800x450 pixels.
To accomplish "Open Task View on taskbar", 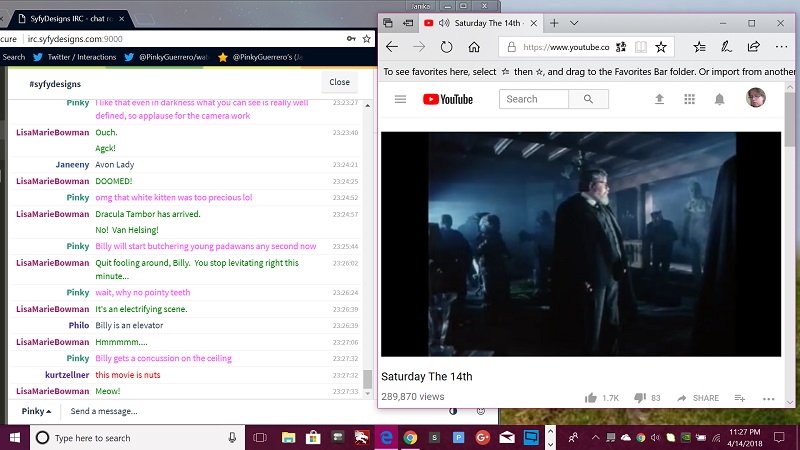I will [260, 438].
